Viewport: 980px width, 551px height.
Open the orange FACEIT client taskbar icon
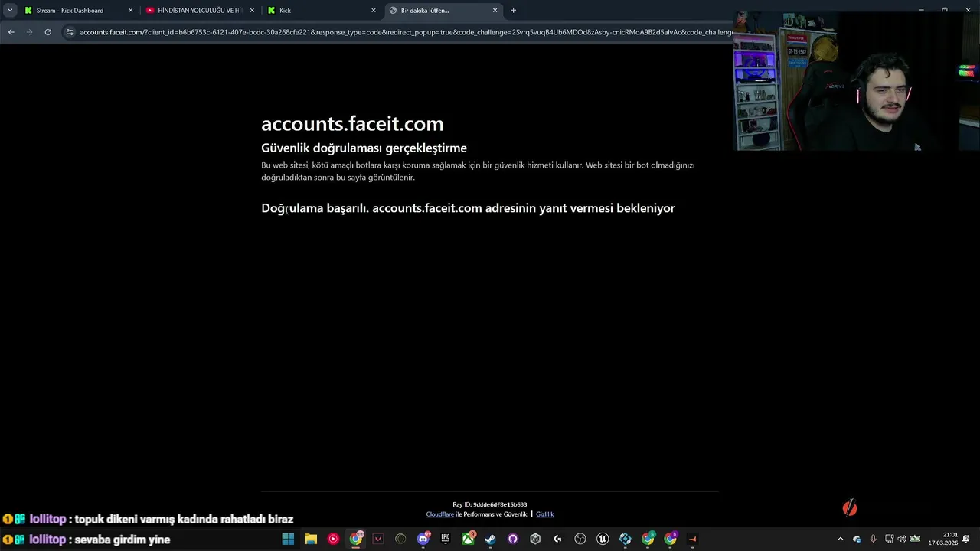pyautogui.click(x=693, y=539)
